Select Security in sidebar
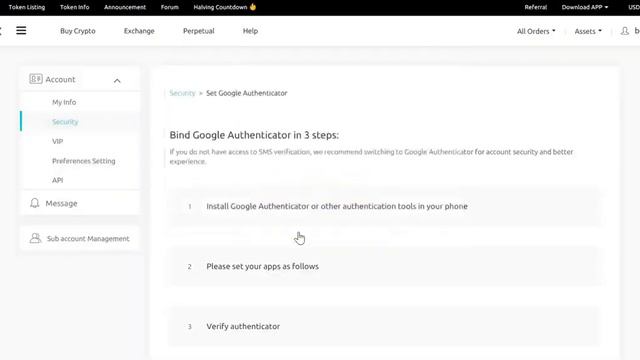The width and height of the screenshot is (640, 360). (x=65, y=122)
